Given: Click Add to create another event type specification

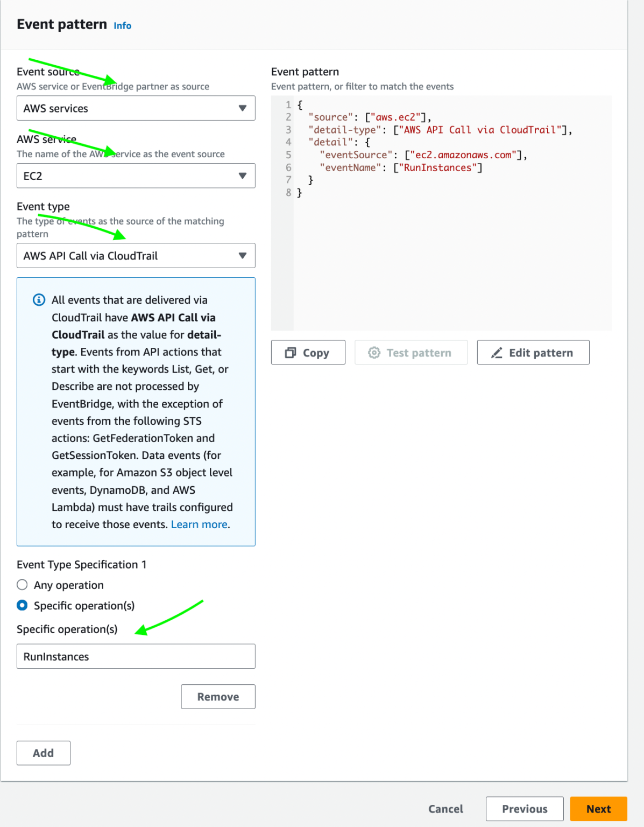Looking at the screenshot, I should (x=43, y=753).
